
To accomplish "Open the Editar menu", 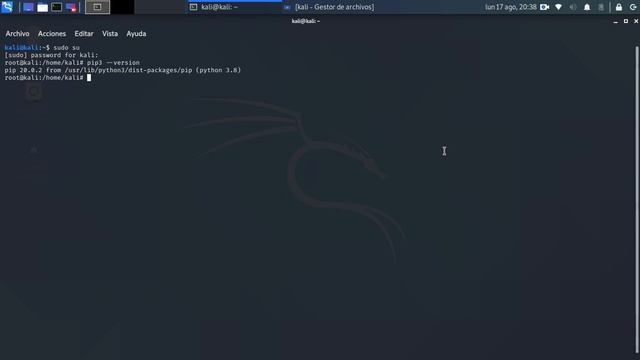I will 84,34.
